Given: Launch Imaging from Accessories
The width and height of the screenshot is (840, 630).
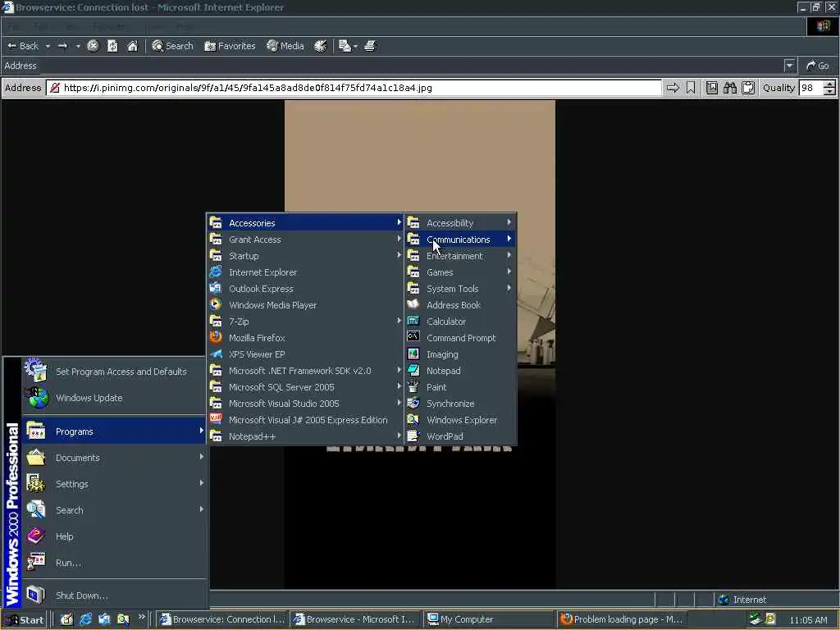Looking at the screenshot, I should tap(461, 354).
